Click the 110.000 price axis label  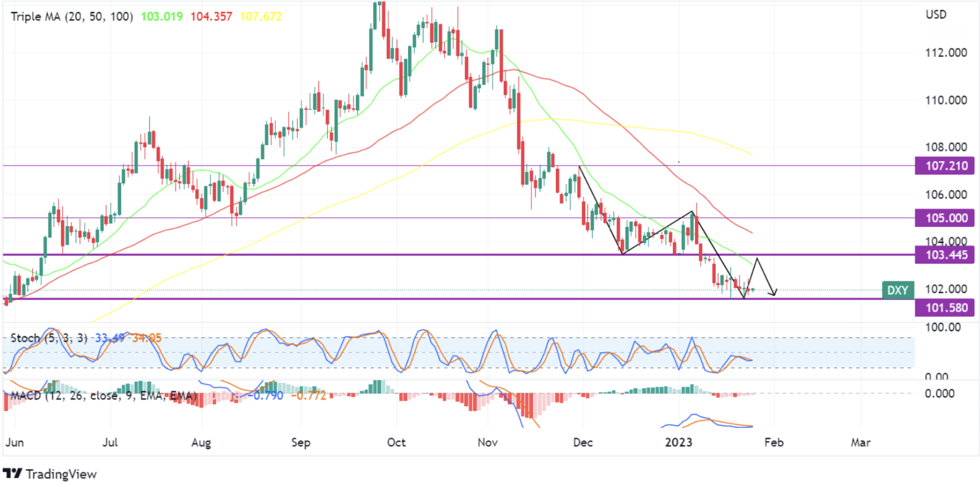pyautogui.click(x=946, y=100)
